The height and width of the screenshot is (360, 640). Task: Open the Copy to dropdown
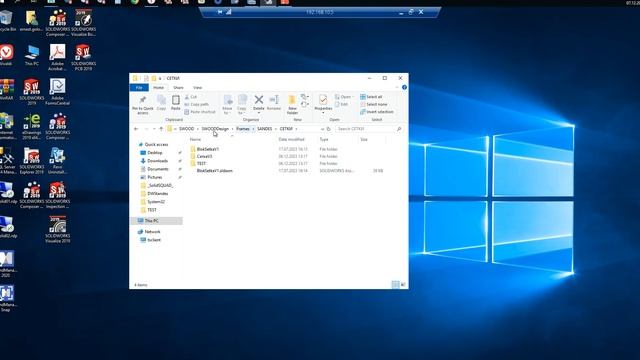point(242,110)
